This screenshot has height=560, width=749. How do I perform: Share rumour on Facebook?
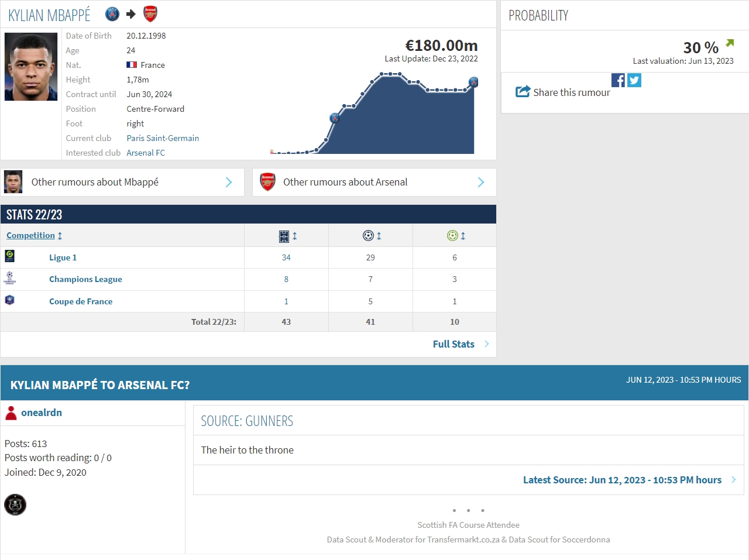tap(618, 80)
